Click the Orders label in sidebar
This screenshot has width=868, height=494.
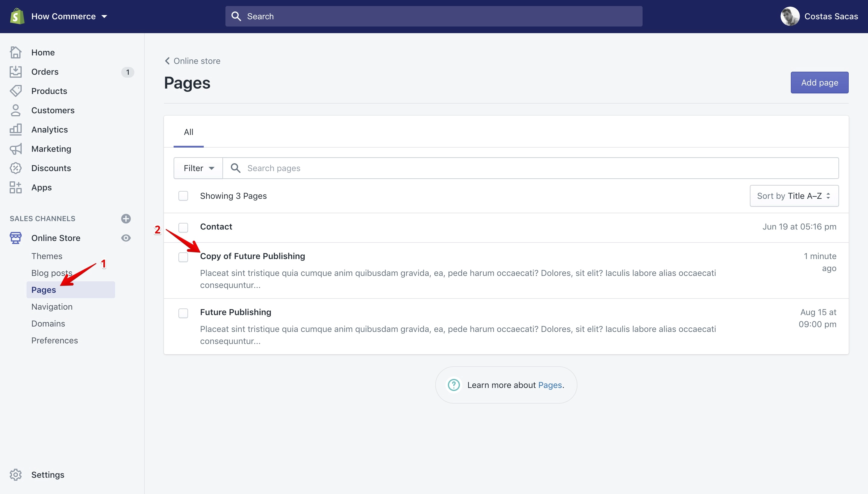45,72
